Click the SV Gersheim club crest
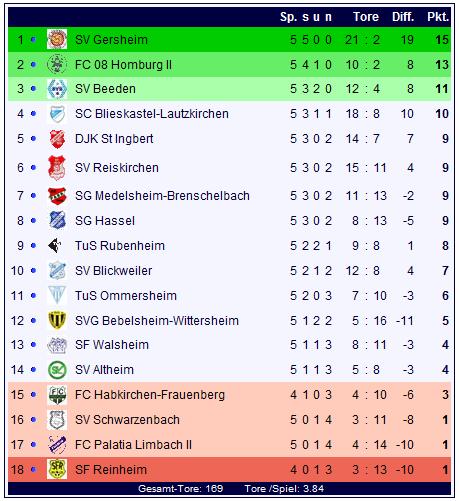 pos(57,39)
